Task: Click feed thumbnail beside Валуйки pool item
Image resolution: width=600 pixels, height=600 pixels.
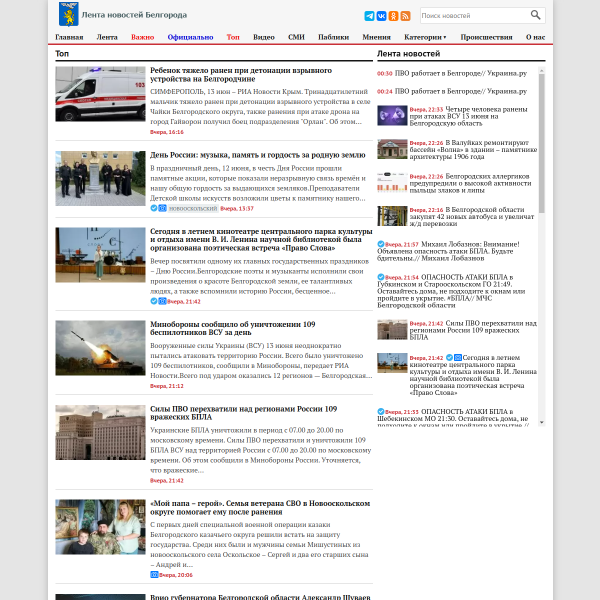Action: pos(392,149)
